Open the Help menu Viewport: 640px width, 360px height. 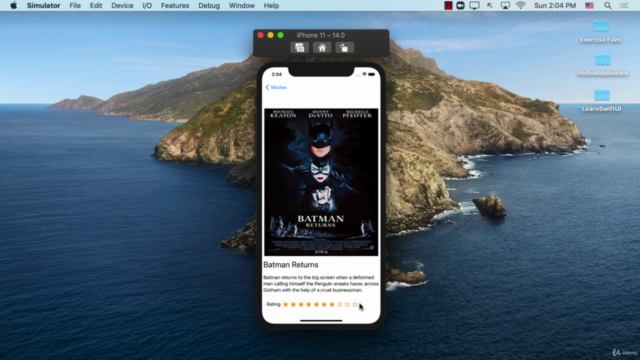[x=271, y=6]
